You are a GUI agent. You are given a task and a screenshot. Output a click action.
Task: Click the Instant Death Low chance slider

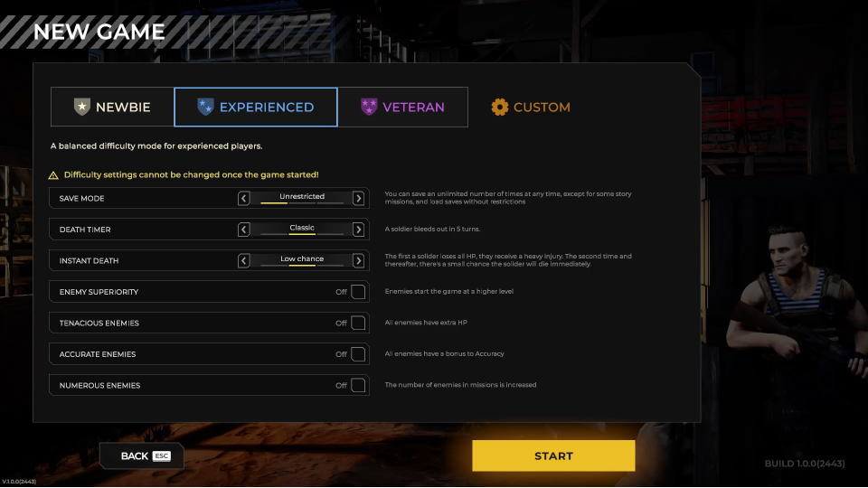301,261
